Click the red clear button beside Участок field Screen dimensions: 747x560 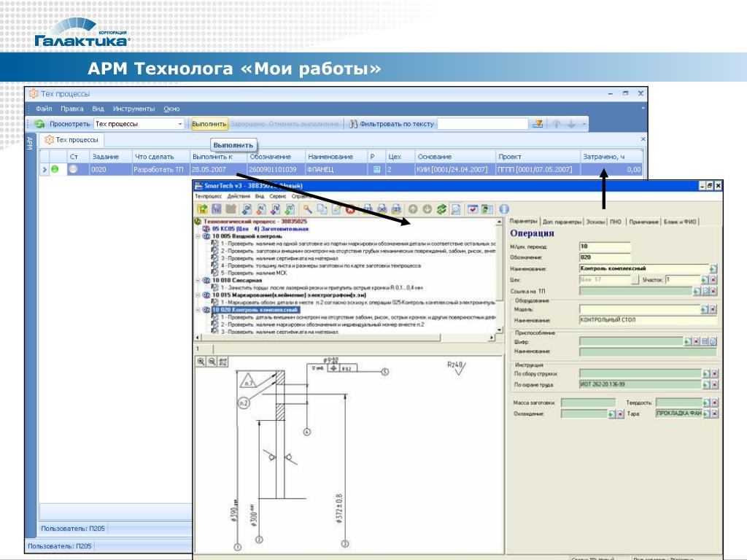(x=713, y=280)
